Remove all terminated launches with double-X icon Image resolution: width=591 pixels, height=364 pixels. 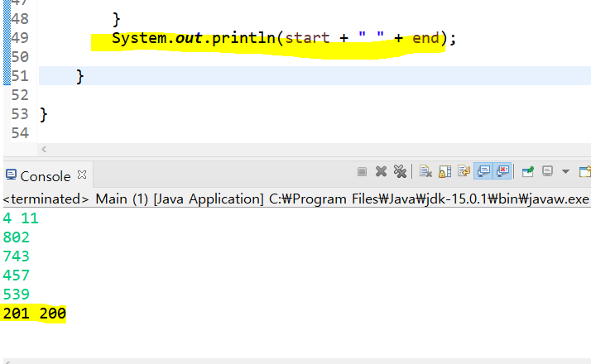[400, 172]
